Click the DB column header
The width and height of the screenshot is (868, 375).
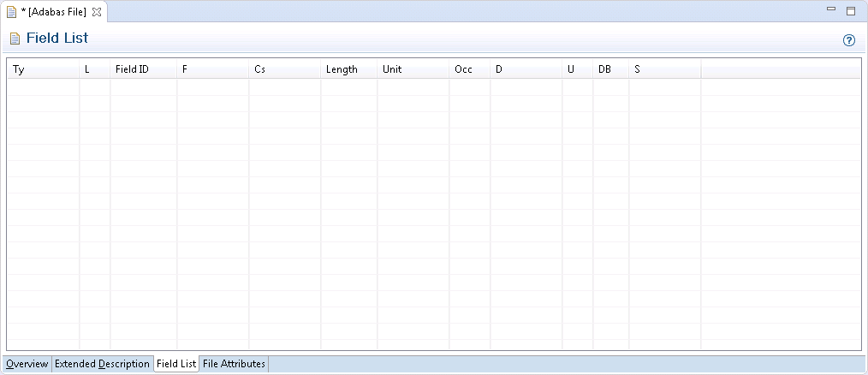[x=610, y=69]
